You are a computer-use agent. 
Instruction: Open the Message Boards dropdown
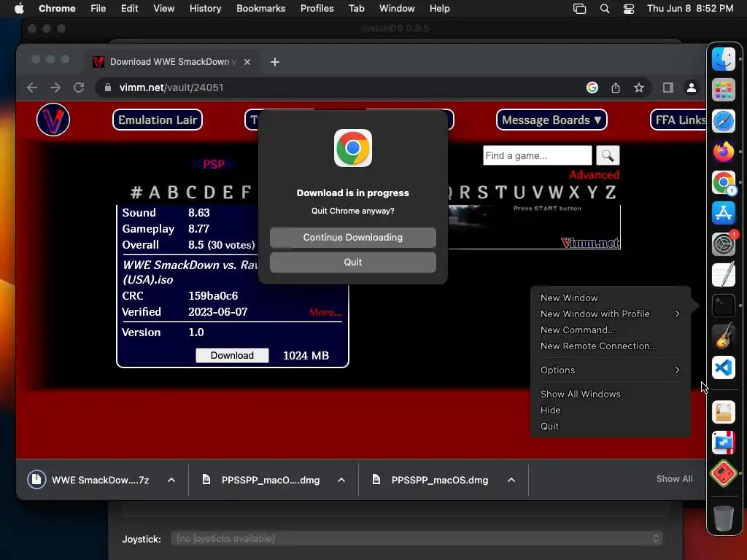point(551,120)
